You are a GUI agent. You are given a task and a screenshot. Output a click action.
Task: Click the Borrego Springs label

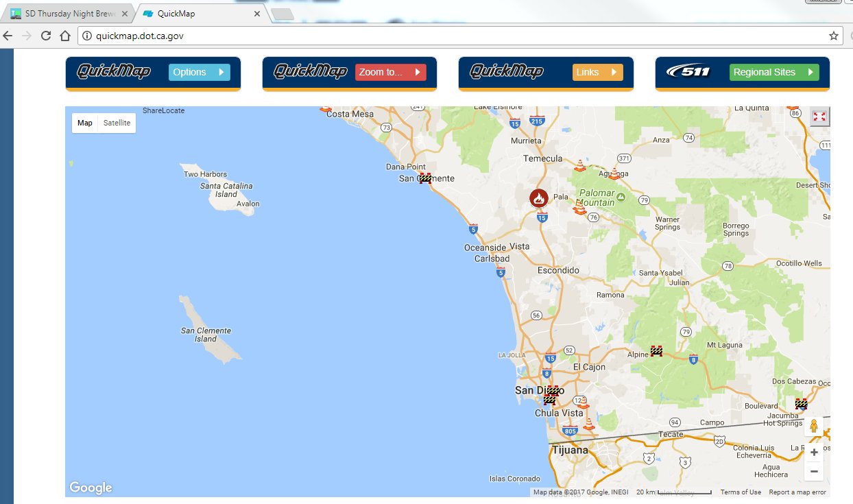pyautogui.click(x=736, y=229)
